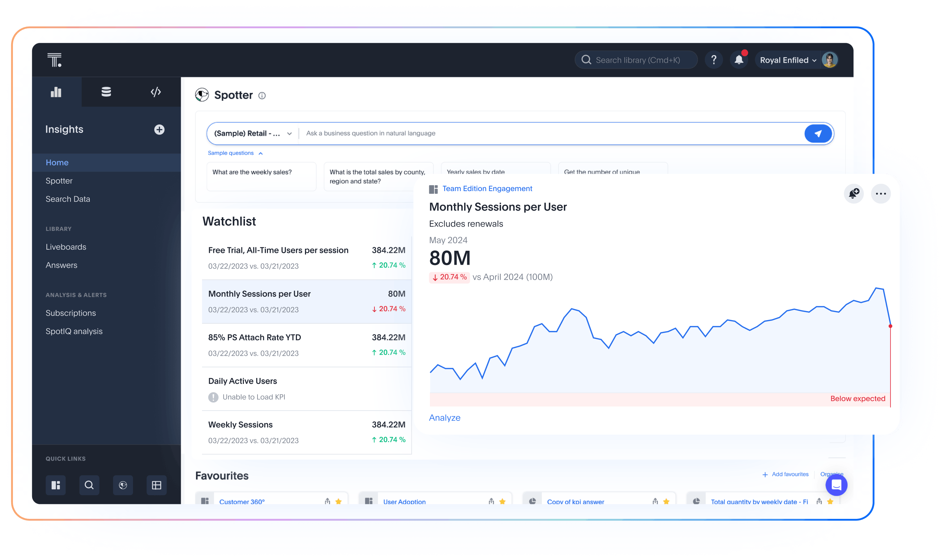Open the Develop code-brackets tab
This screenshot has height=560, width=946.
(156, 92)
